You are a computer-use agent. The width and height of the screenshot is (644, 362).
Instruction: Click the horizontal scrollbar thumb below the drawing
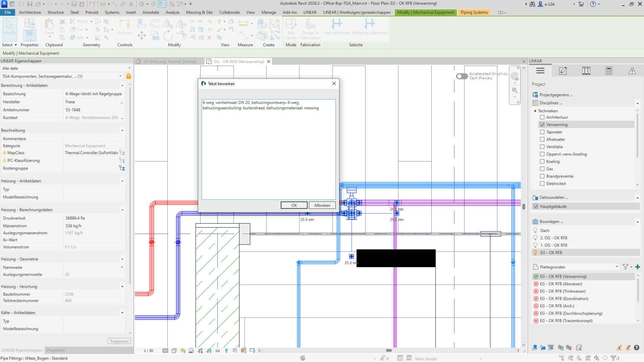click(389, 350)
